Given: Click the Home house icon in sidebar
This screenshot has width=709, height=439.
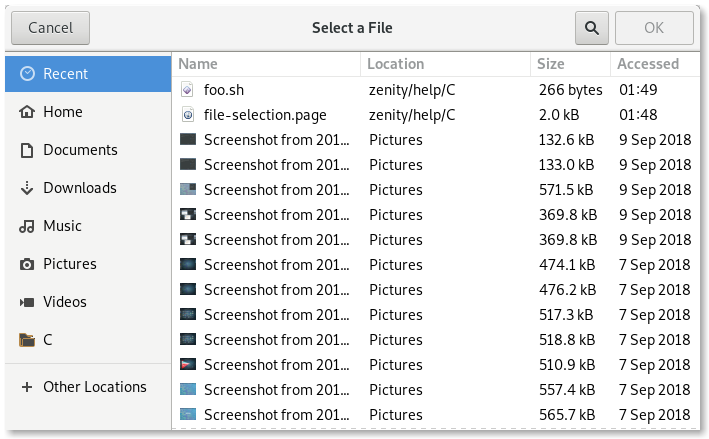Looking at the screenshot, I should point(27,112).
